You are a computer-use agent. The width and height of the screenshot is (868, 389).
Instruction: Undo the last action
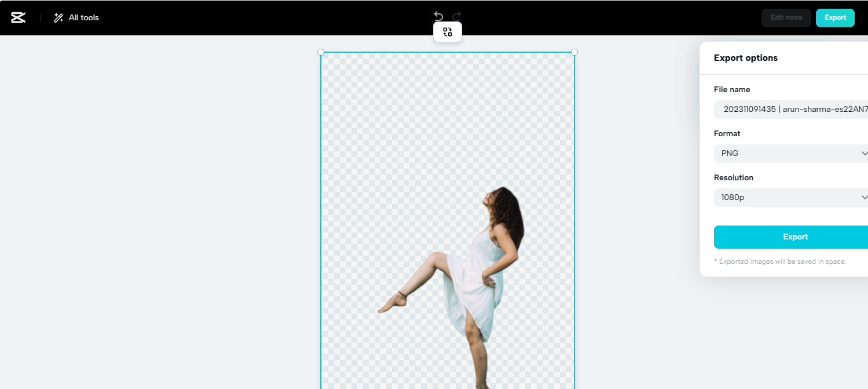(438, 15)
